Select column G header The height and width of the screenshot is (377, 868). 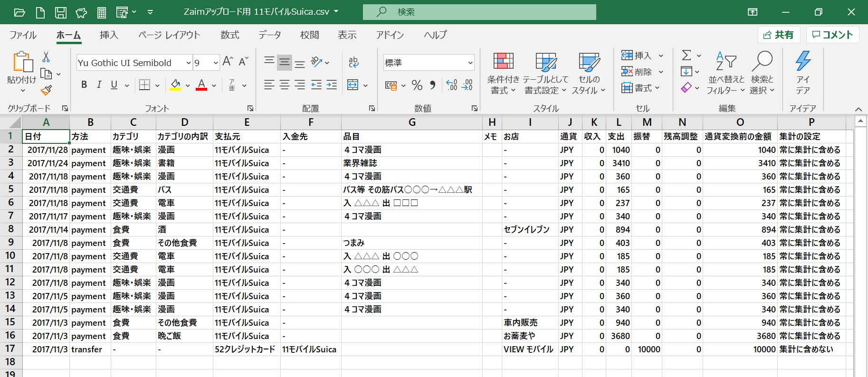(412, 123)
